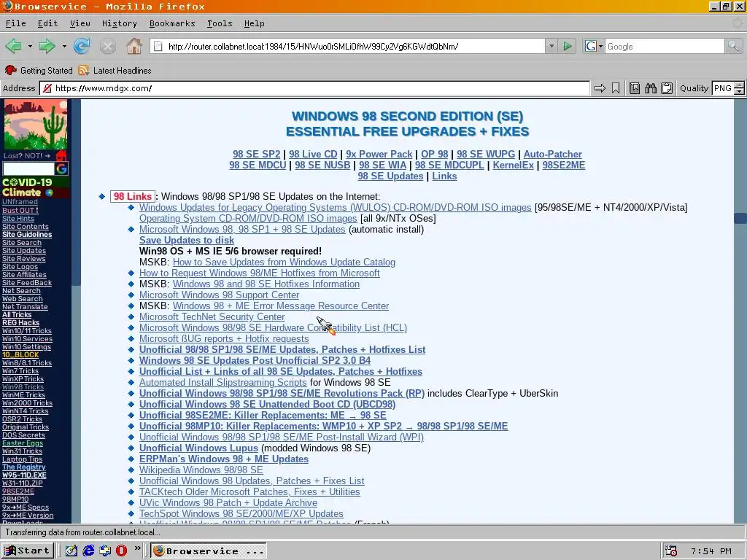The height and width of the screenshot is (560, 747).
Task: Click the cactus desert logo thumbnail
Action: (36, 124)
